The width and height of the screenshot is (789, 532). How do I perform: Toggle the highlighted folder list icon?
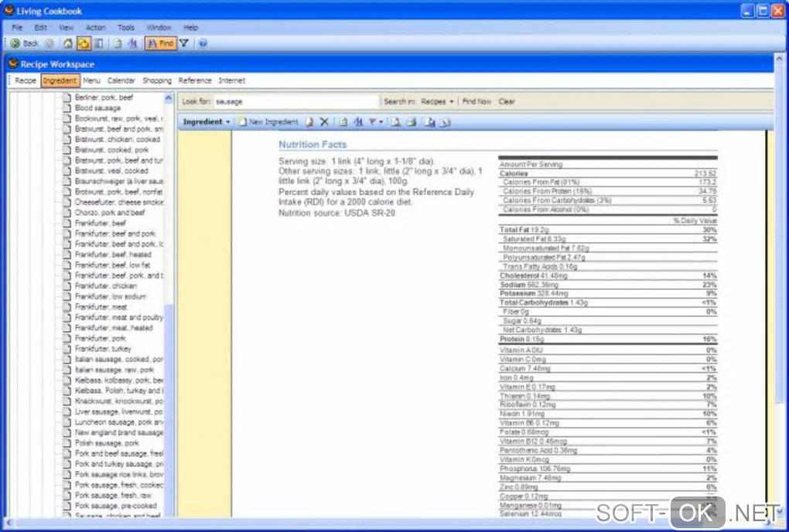[x=84, y=43]
